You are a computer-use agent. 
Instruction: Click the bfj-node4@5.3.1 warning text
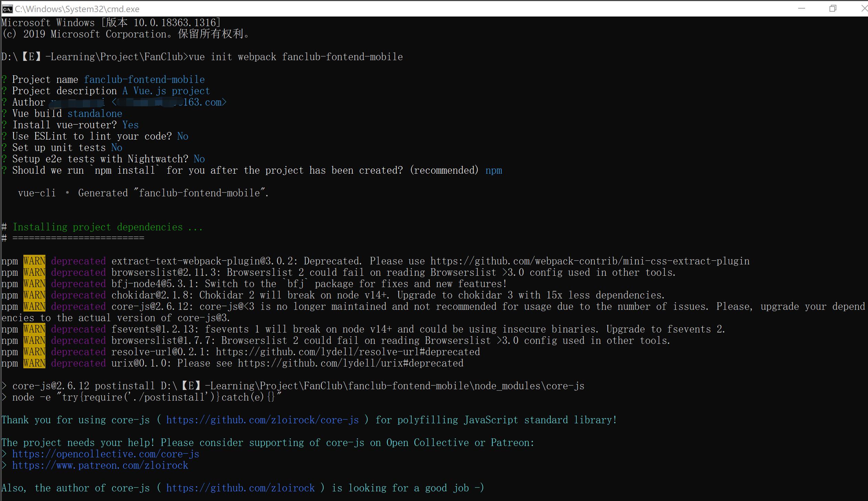pyautogui.click(x=309, y=284)
